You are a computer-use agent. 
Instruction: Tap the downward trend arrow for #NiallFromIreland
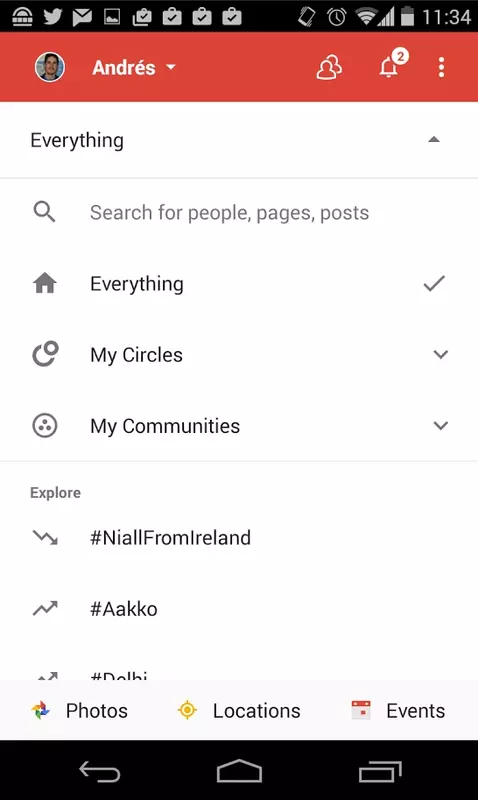(45, 537)
